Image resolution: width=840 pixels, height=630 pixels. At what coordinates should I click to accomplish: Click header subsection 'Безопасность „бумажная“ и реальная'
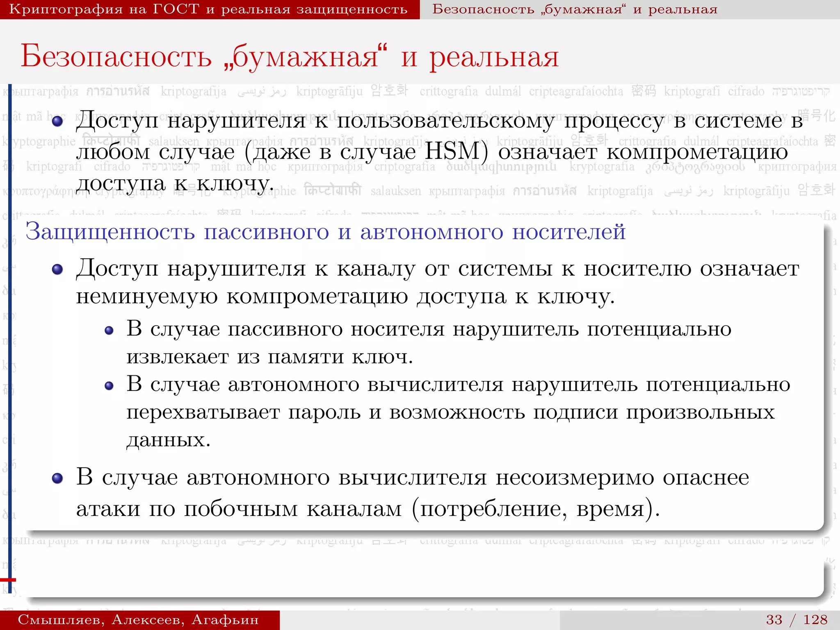click(575, 9)
